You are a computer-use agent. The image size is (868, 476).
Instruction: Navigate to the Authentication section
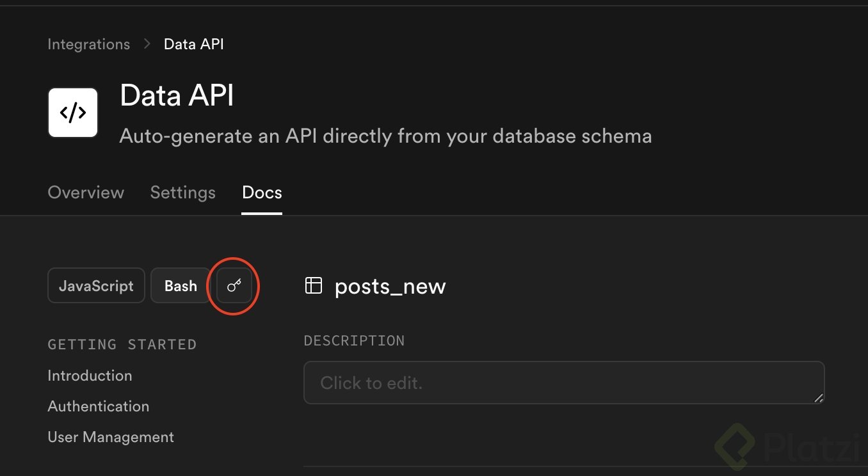tap(98, 406)
